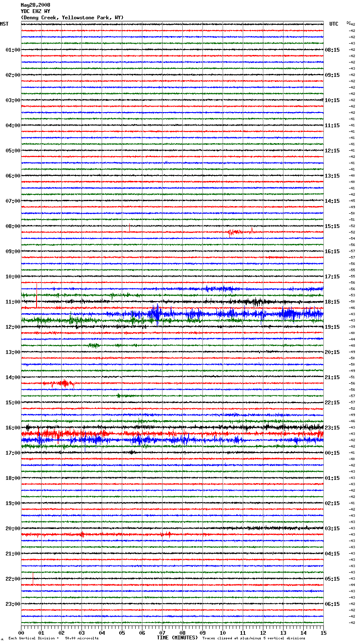Click the 21:15 UTC time label
This screenshot has height=644, width=357.
(x=332, y=377)
